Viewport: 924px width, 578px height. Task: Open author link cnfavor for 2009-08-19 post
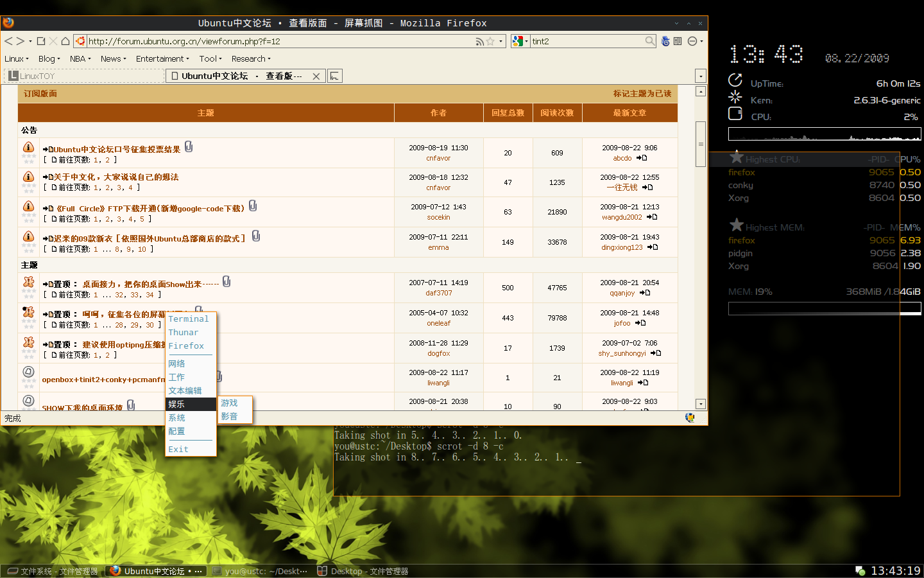(x=438, y=158)
